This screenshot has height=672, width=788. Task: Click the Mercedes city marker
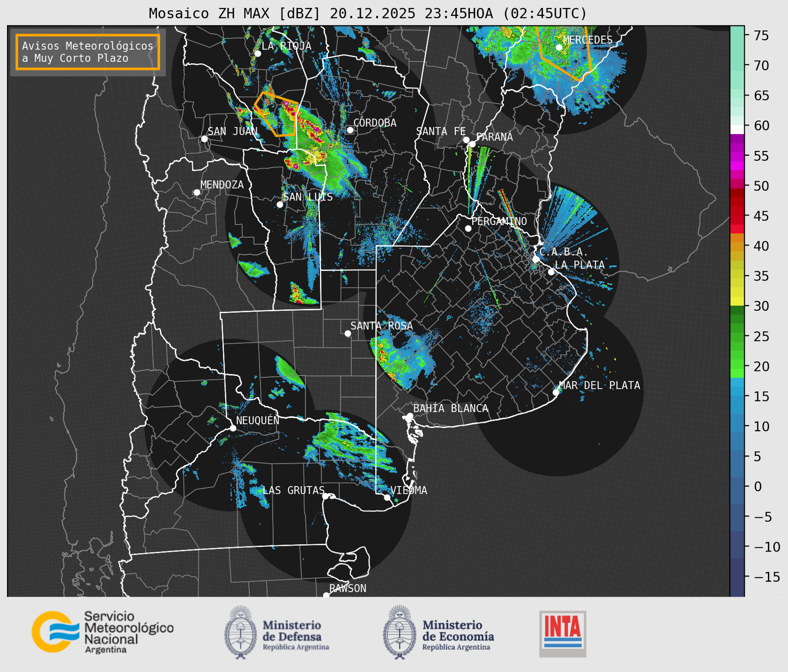click(x=559, y=48)
